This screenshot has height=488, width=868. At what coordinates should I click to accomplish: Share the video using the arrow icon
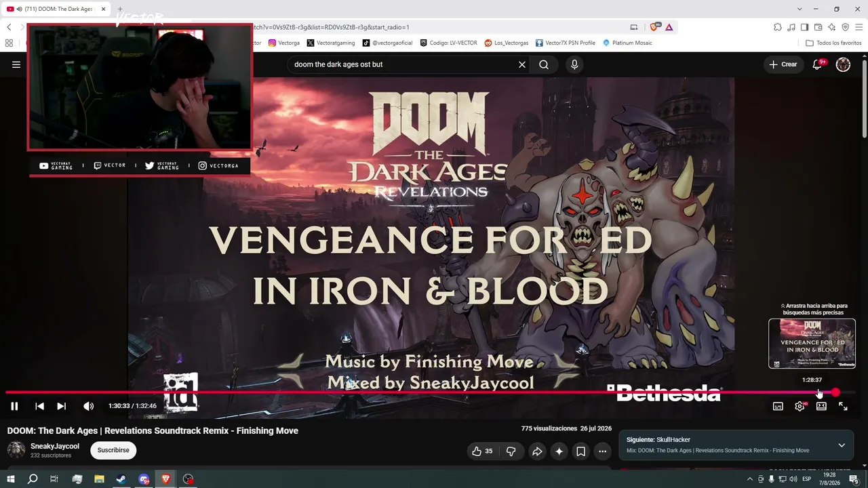click(537, 451)
